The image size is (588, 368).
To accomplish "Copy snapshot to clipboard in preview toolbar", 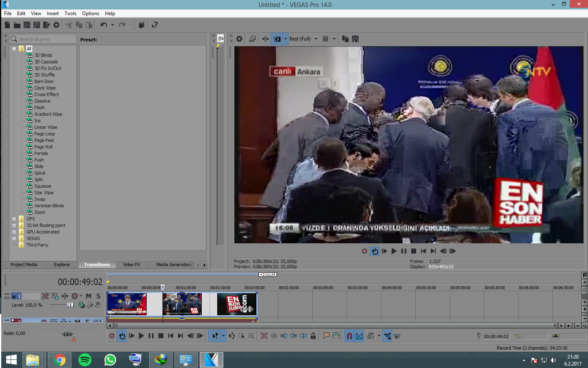I will pyautogui.click(x=345, y=39).
